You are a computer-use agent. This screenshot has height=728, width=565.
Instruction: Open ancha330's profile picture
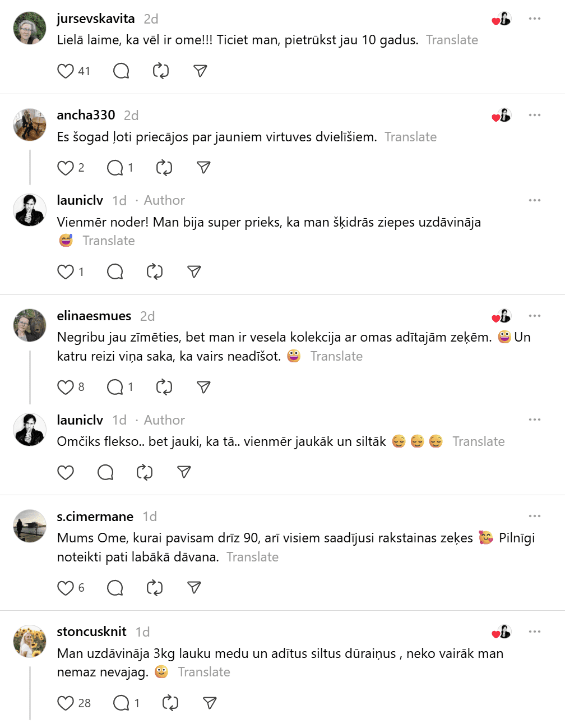30,125
